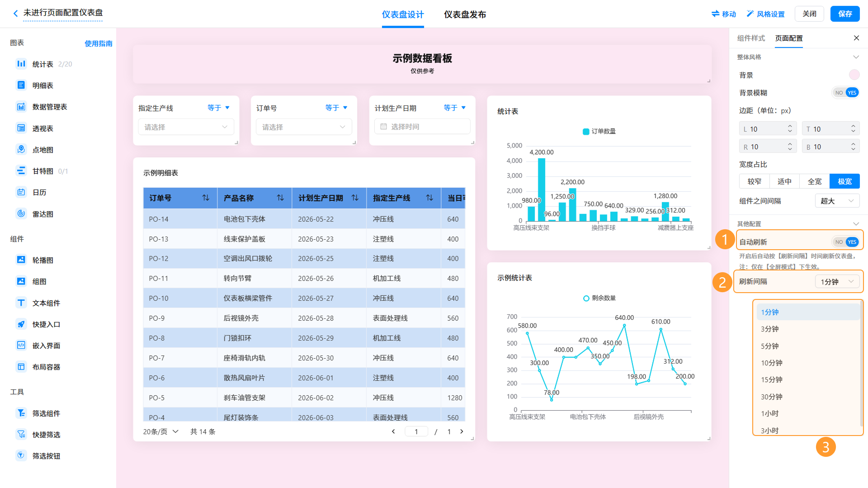Open the 使用指南 link
The height and width of the screenshot is (488, 868).
coord(99,43)
